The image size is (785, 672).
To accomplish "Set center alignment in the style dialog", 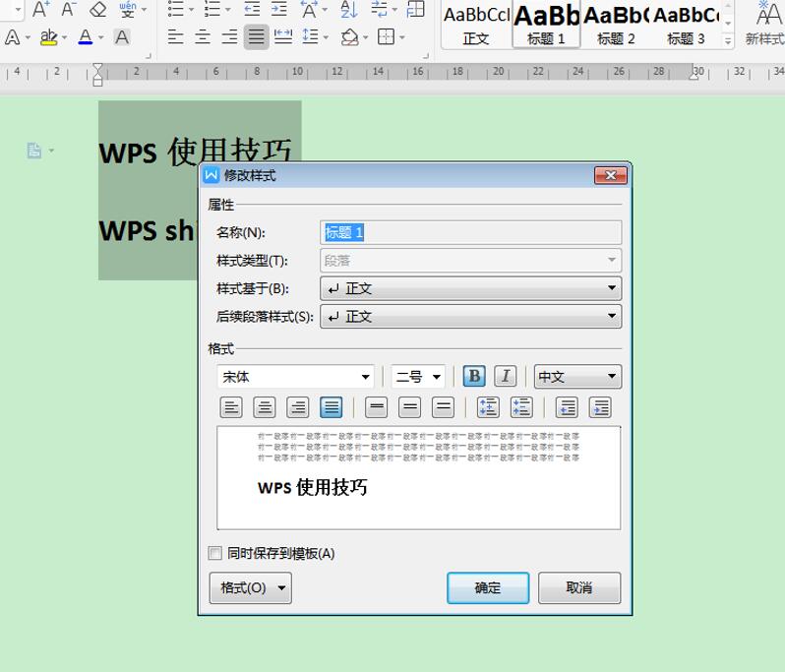I will click(265, 407).
